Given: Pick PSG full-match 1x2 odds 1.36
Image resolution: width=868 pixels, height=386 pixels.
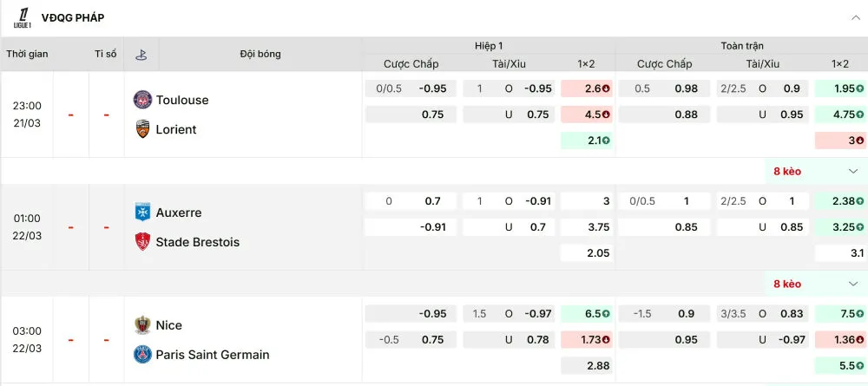Looking at the screenshot, I should (840, 340).
